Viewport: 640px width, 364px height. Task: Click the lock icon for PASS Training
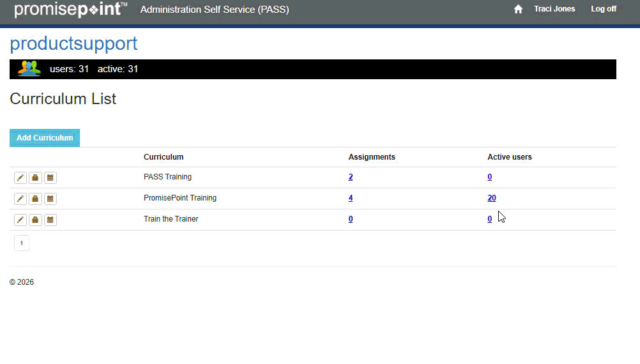[x=35, y=178]
